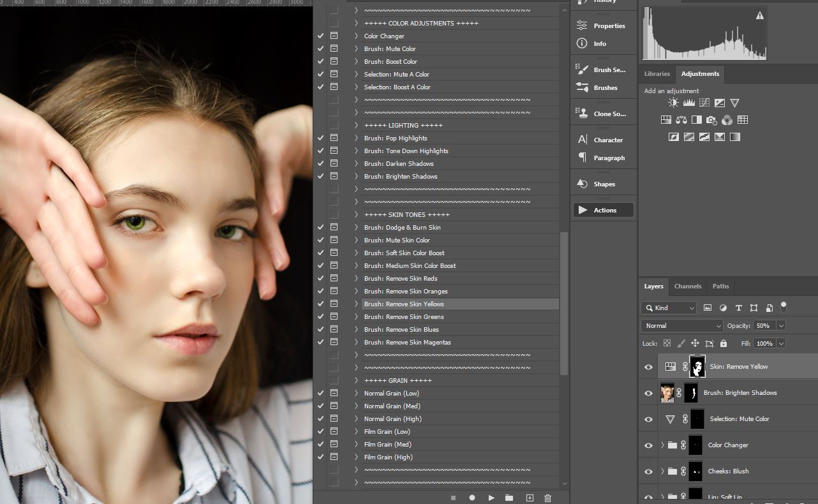The image size is (818, 504).
Task: Toggle visibility of Brush: Brighten Shadows layer
Action: click(x=648, y=393)
